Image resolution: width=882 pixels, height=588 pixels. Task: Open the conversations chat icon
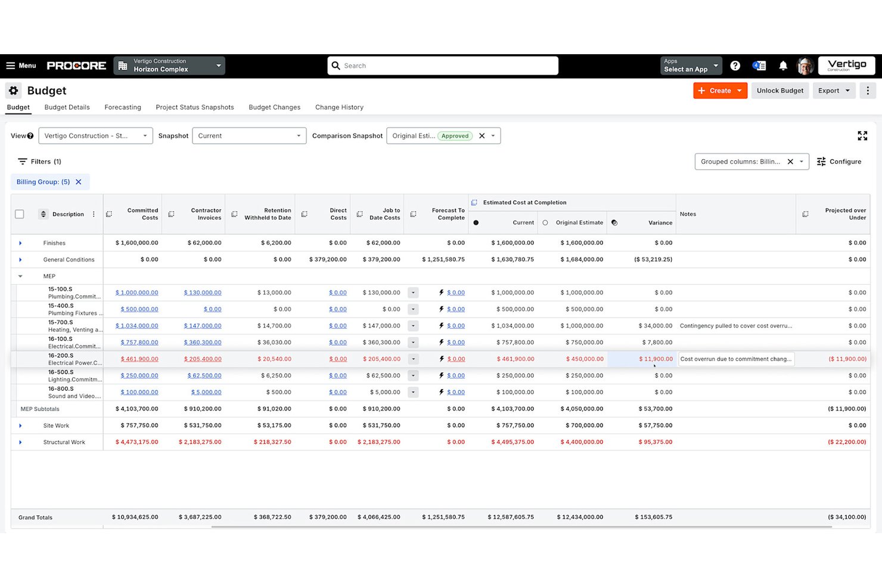[x=759, y=66]
